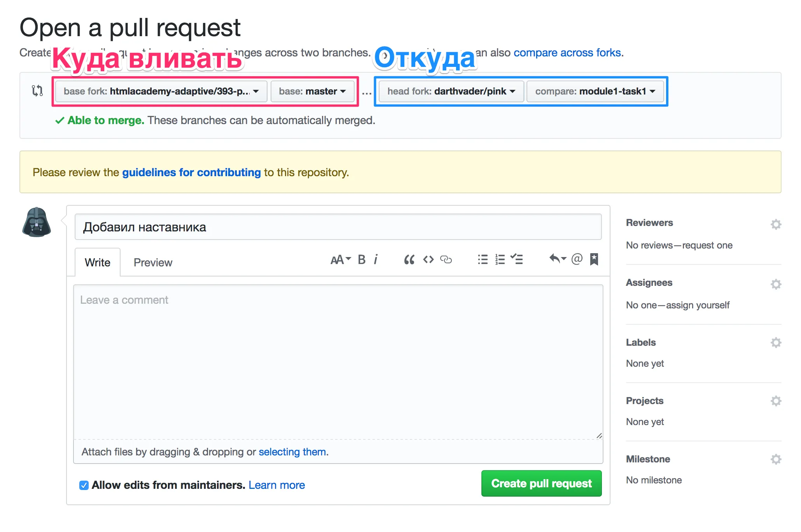Viewport: 801px width, 532px height.
Task: Open the compare: module1-task1 dropdown
Action: tap(595, 91)
